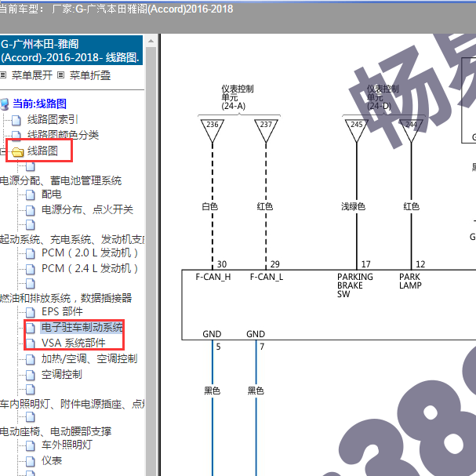Click the 仪表控制单元 (24-D) label
This screenshot has height=476, width=476.
tap(383, 97)
